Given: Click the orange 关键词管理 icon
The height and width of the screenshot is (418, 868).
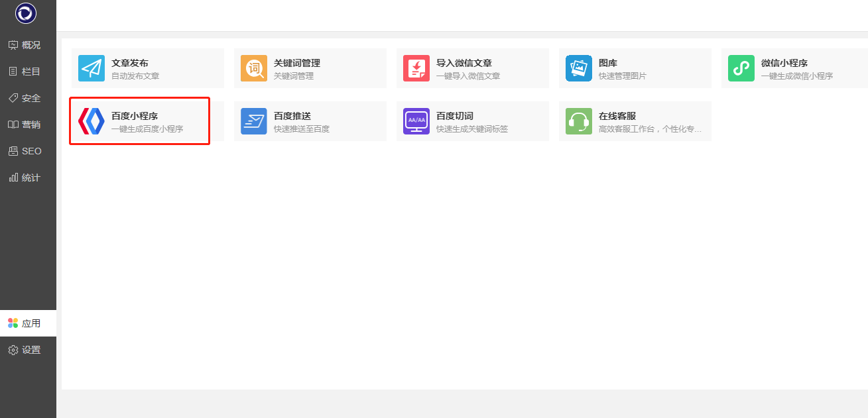Looking at the screenshot, I should coord(254,68).
